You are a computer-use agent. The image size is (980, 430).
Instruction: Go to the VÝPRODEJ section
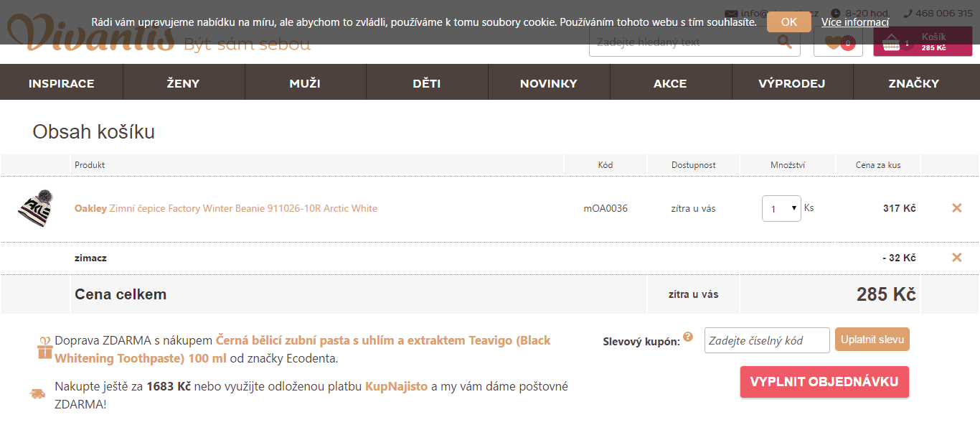coord(791,83)
